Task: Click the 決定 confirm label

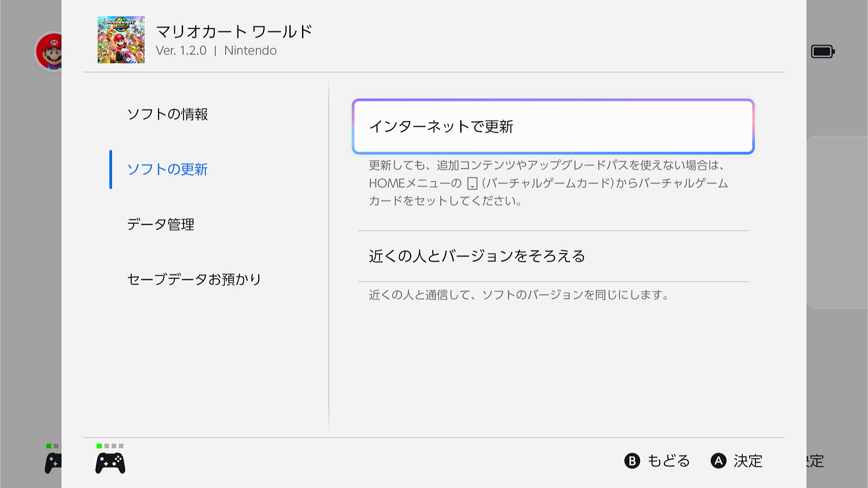Action: tap(748, 461)
